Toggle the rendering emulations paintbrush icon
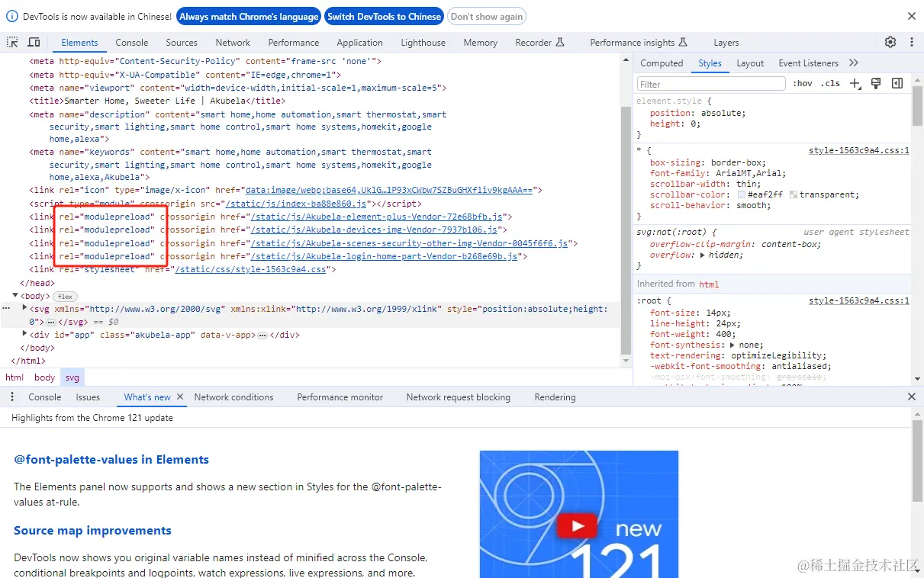Viewport: 924px width, 578px height. click(x=876, y=83)
